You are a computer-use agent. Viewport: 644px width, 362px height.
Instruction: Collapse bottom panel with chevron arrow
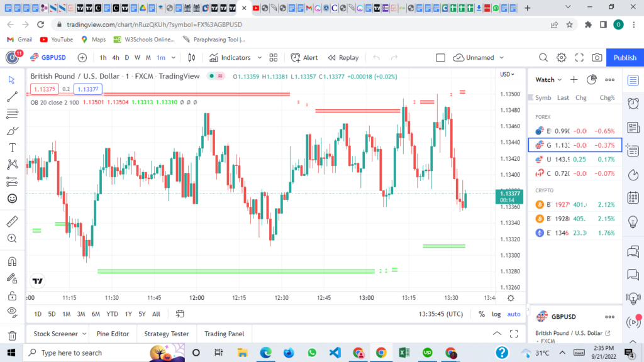(497, 334)
